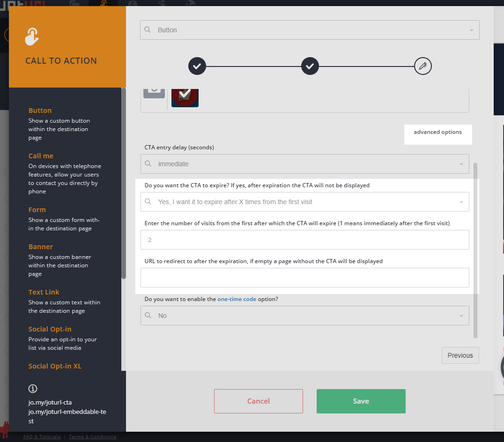
Task: Click the search icon in Button type selector
Action: [x=148, y=30]
